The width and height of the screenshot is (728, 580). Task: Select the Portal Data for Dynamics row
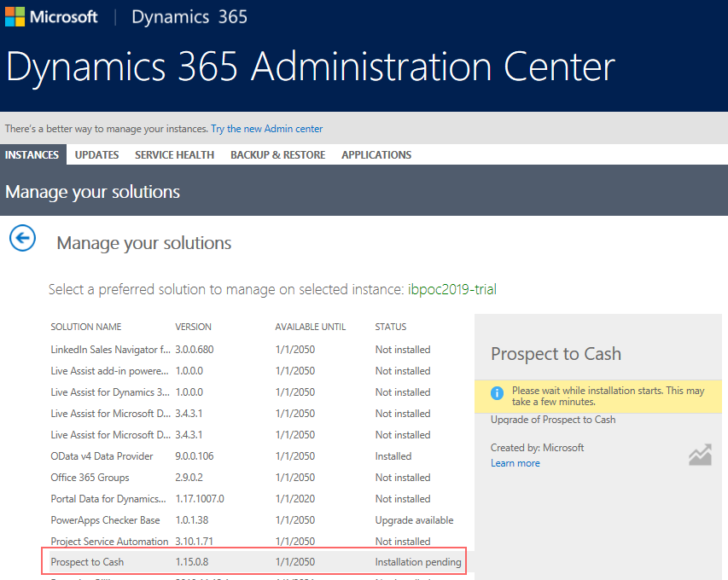pos(108,499)
